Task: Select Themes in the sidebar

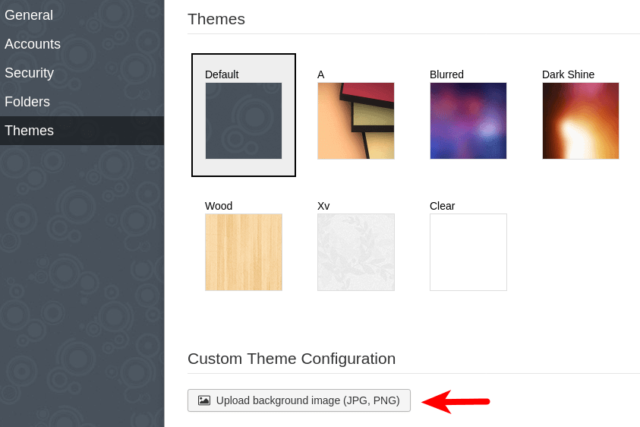Action: (x=29, y=131)
